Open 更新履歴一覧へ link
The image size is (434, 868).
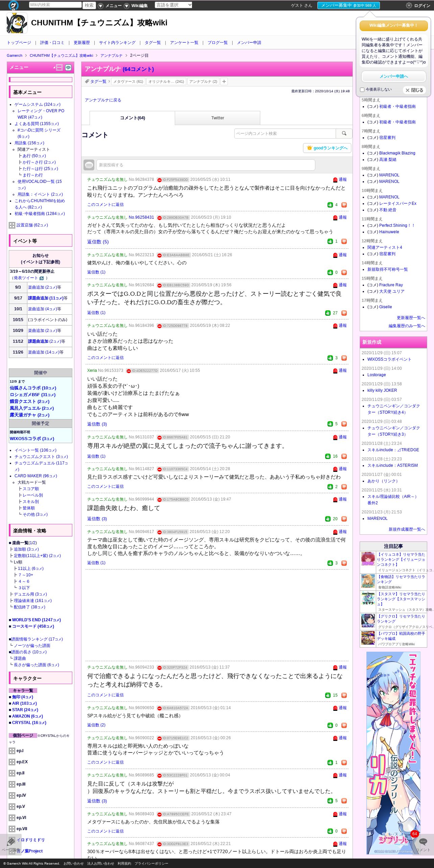(411, 318)
